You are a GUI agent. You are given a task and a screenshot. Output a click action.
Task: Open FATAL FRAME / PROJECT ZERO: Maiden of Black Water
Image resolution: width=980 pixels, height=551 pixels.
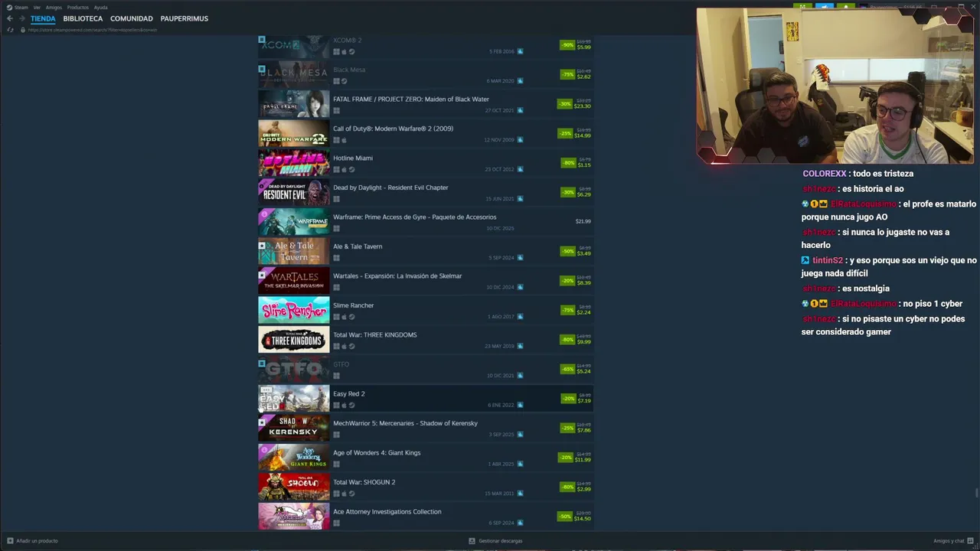tap(411, 99)
